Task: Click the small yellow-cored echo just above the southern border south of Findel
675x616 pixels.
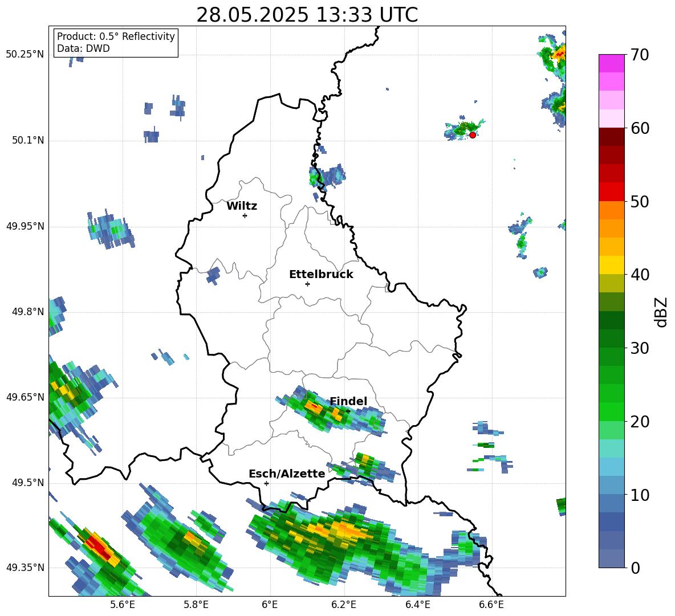Action: click(x=365, y=459)
